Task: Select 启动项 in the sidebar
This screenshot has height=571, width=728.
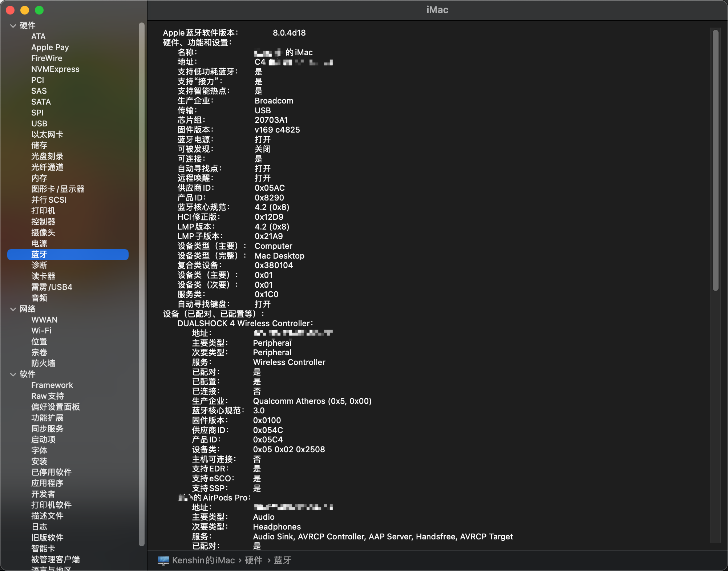Action: 43,440
